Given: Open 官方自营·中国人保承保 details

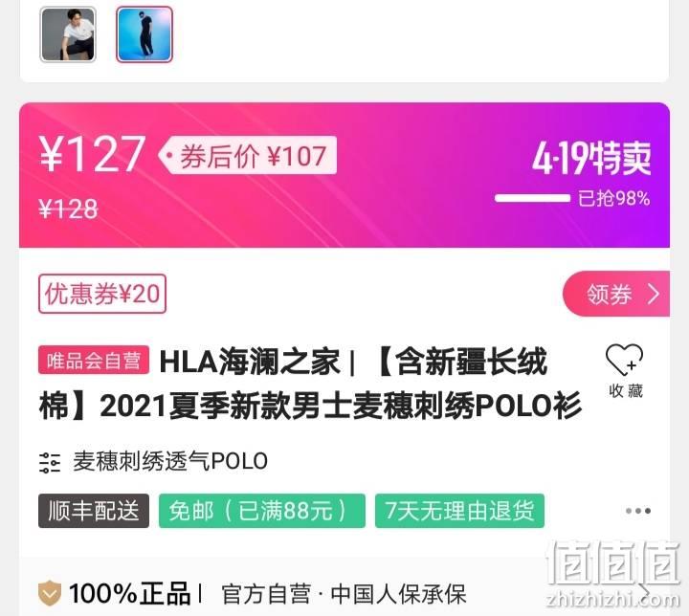Looking at the screenshot, I should [344, 594].
